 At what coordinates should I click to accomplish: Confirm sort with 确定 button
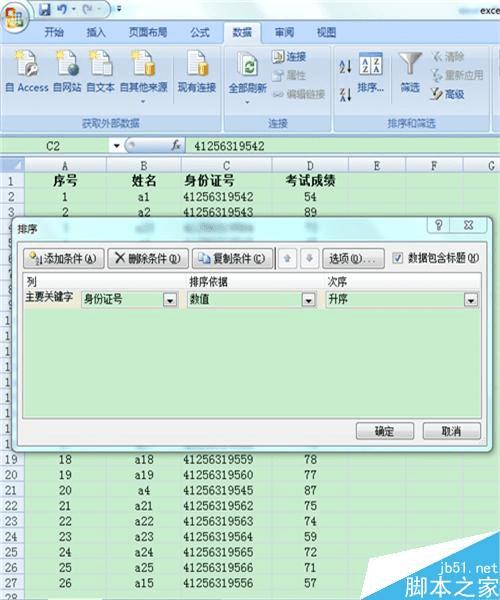click(x=385, y=431)
